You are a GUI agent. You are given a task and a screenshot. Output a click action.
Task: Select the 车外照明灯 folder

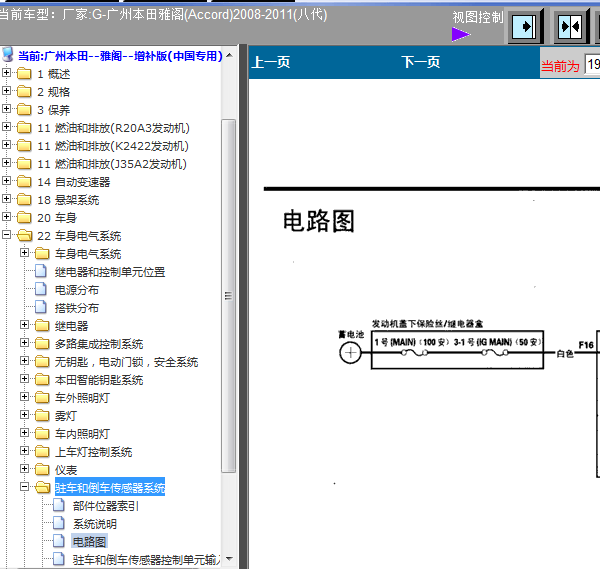pos(82,398)
